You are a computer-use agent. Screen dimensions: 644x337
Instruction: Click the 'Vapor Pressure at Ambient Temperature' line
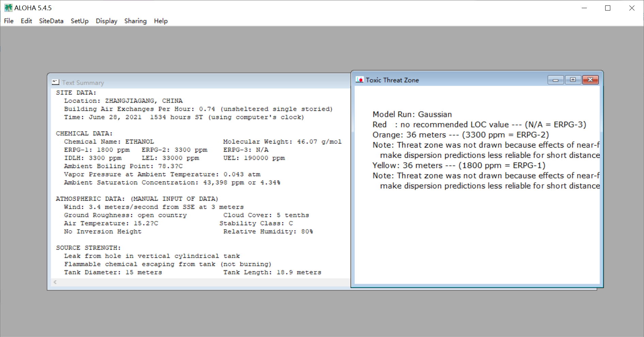tap(162, 174)
